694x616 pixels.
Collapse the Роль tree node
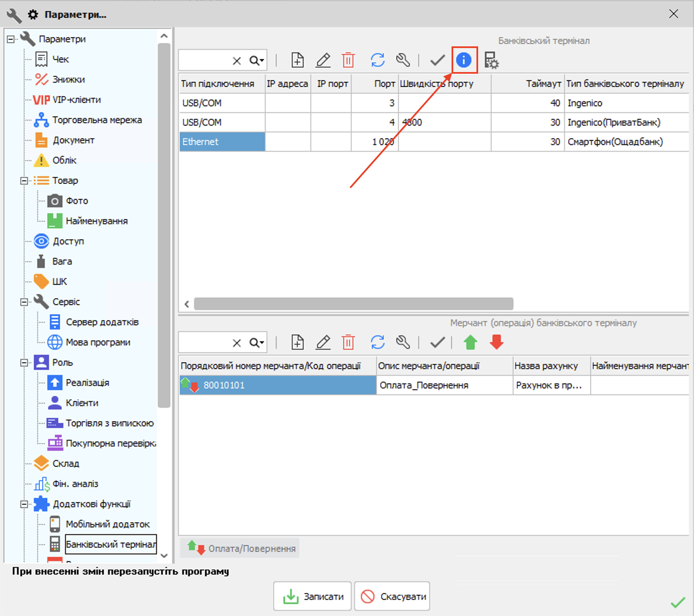pyautogui.click(x=24, y=363)
